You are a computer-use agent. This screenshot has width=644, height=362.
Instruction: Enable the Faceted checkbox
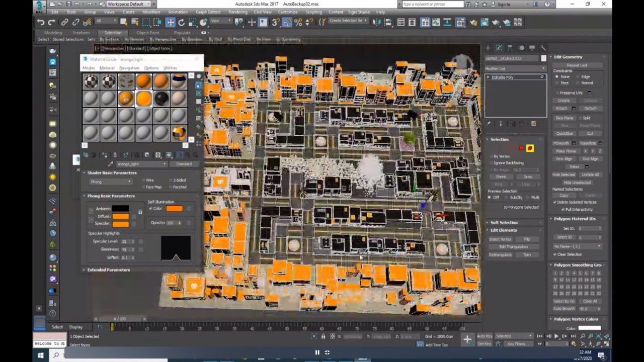click(x=171, y=187)
